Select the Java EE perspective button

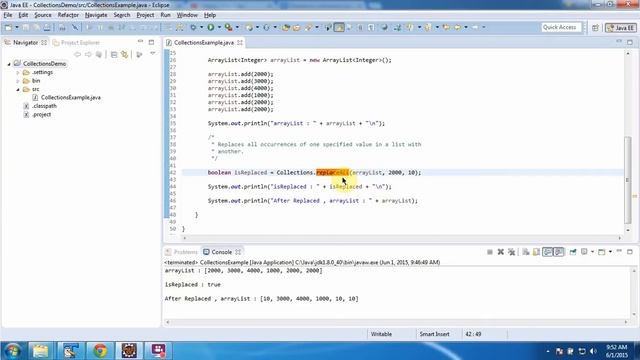click(x=621, y=27)
